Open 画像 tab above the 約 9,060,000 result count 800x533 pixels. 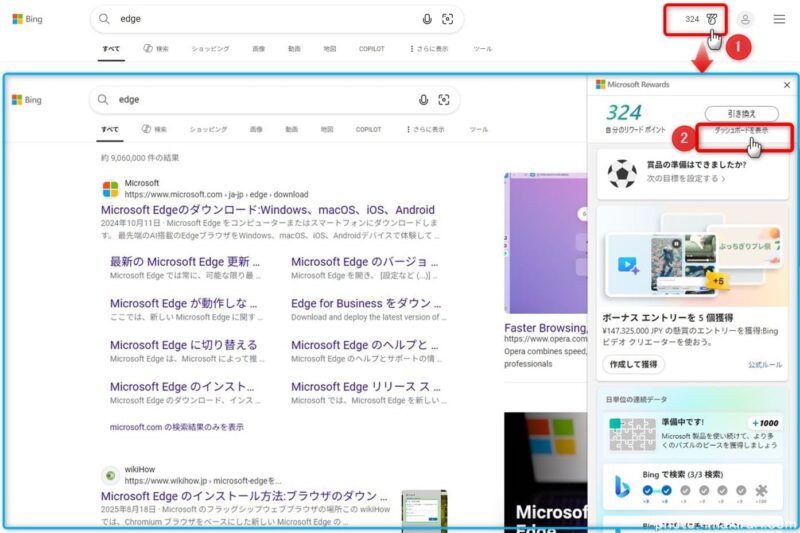[256, 130]
